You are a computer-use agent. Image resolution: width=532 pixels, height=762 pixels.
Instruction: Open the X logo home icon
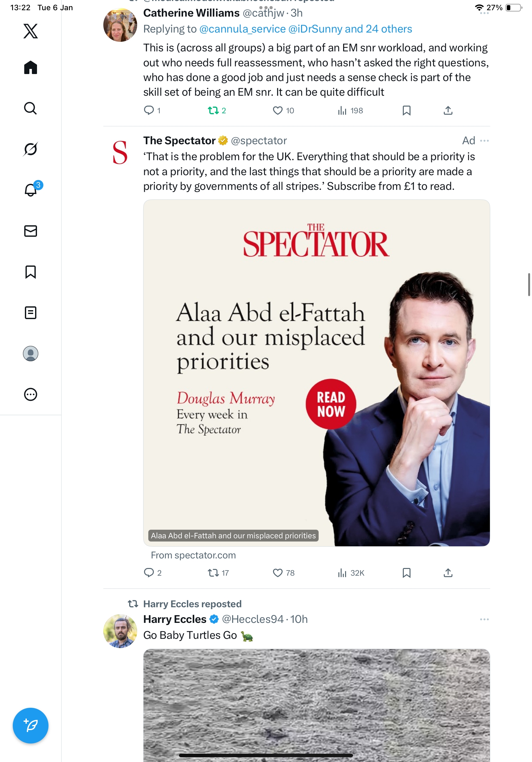pos(31,31)
